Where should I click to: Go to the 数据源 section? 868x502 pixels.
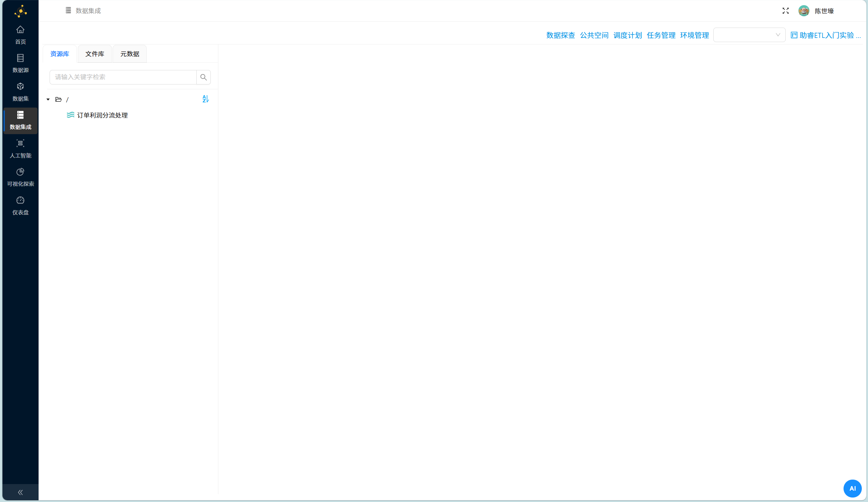(20, 63)
